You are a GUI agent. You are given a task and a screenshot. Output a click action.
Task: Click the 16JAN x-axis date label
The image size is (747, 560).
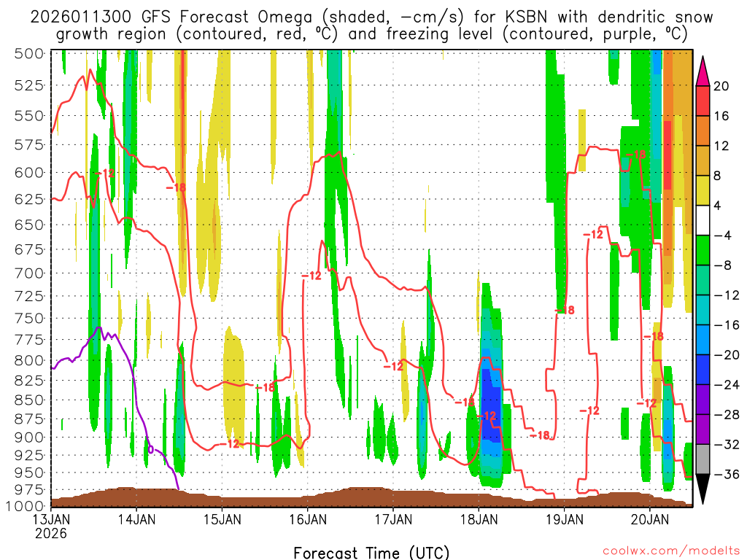click(x=308, y=519)
